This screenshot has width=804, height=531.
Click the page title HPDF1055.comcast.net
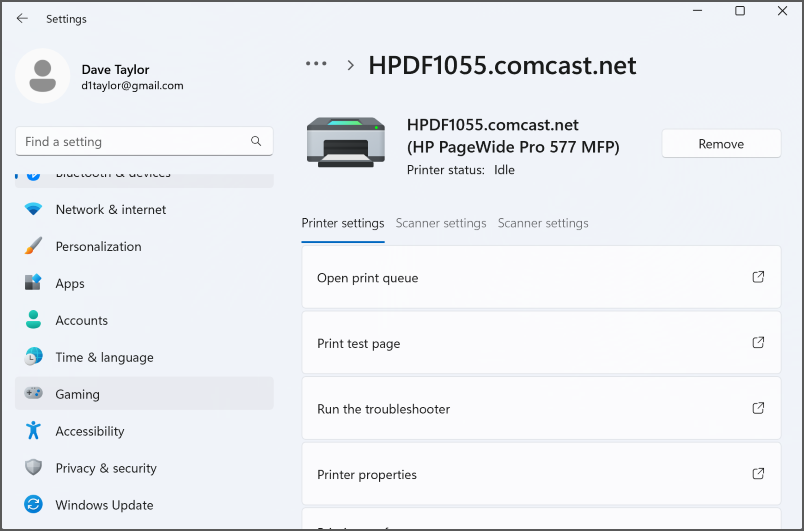pos(502,66)
